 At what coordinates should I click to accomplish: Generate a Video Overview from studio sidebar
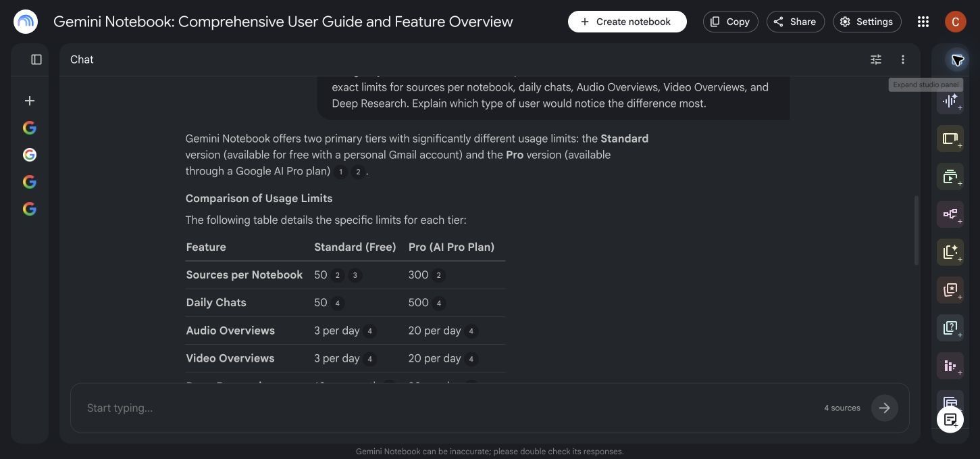pyautogui.click(x=950, y=176)
